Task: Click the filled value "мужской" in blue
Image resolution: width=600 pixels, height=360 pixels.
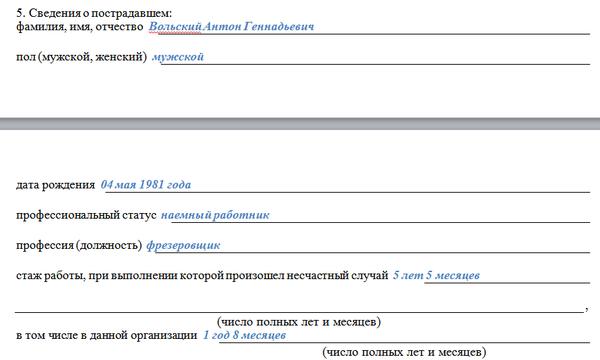Action: [x=178, y=57]
